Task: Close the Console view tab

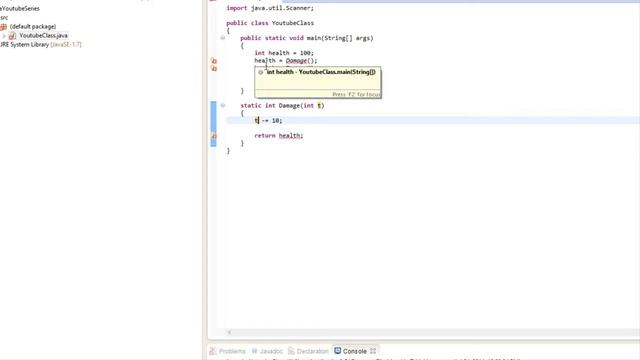Action: point(373,351)
